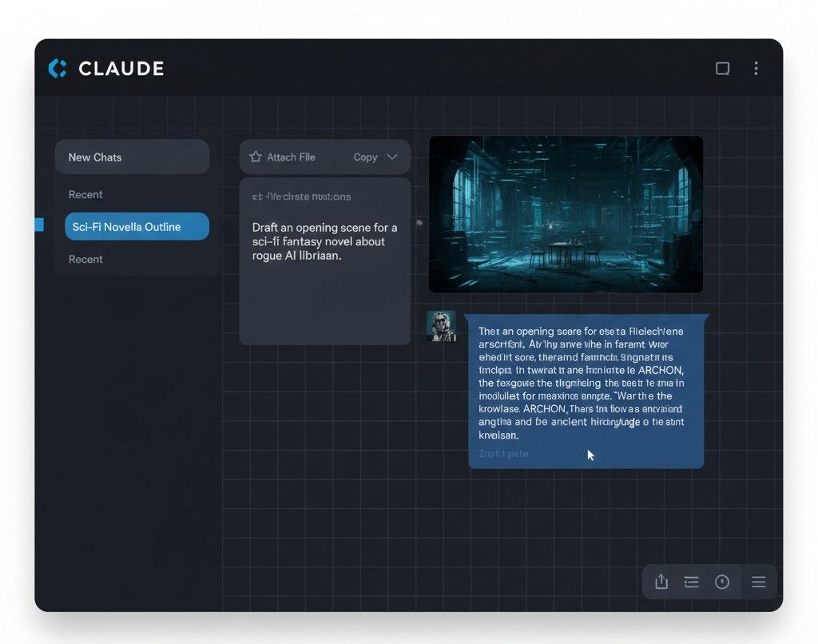818x644 pixels.
Task: Click the prompt text starting 'Draft an opening scene'
Action: coord(324,241)
